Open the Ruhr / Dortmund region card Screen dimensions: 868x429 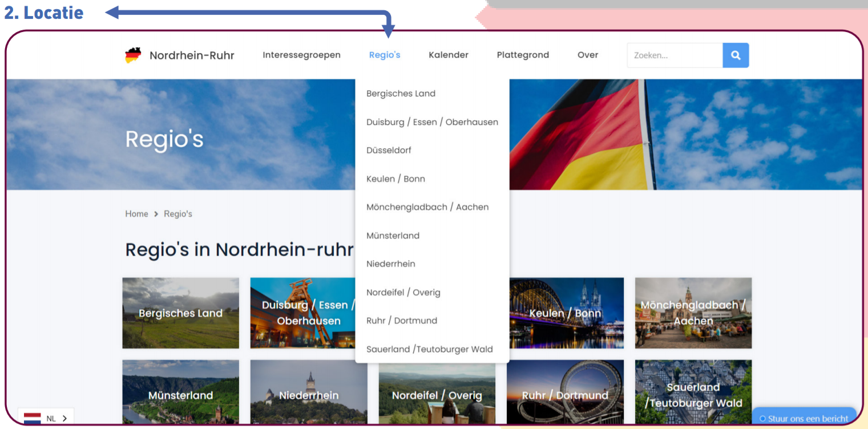pos(566,392)
